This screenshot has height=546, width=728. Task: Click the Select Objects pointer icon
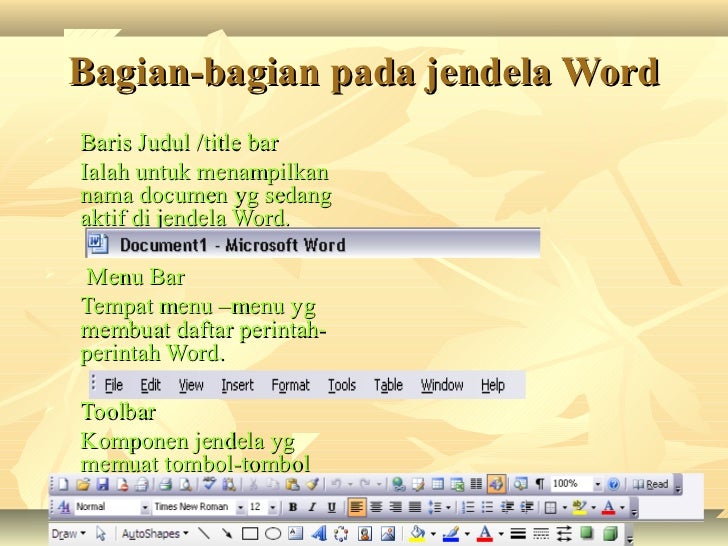click(100, 533)
